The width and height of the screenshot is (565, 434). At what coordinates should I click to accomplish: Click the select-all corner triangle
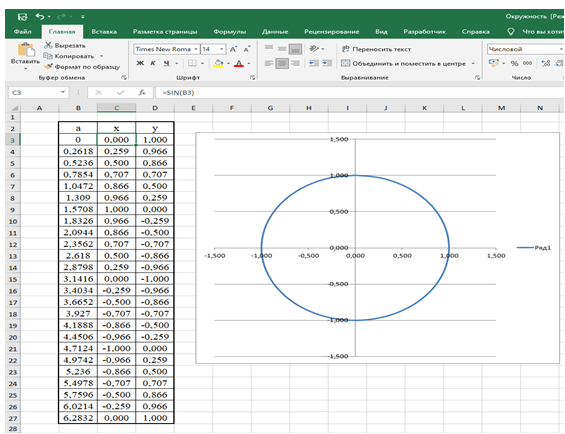coord(14,108)
